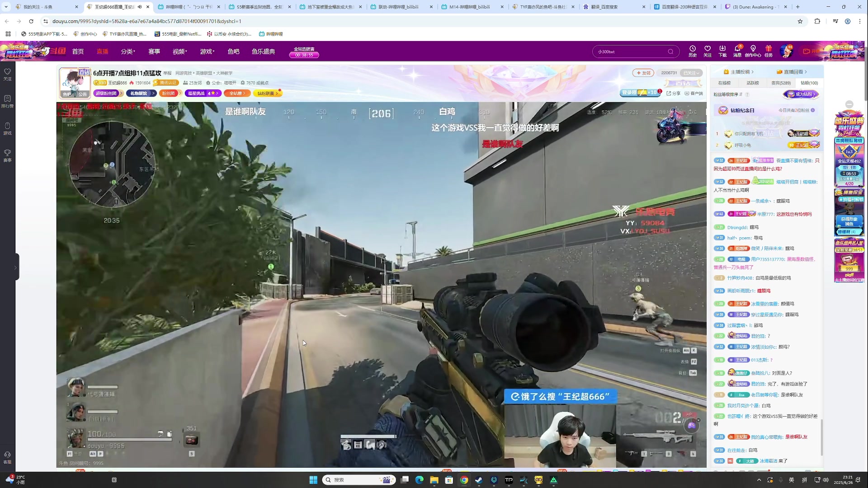Screen dimensions: 868x488
Task: Open Microsoft Edge from the taskbar
Action: (419, 480)
